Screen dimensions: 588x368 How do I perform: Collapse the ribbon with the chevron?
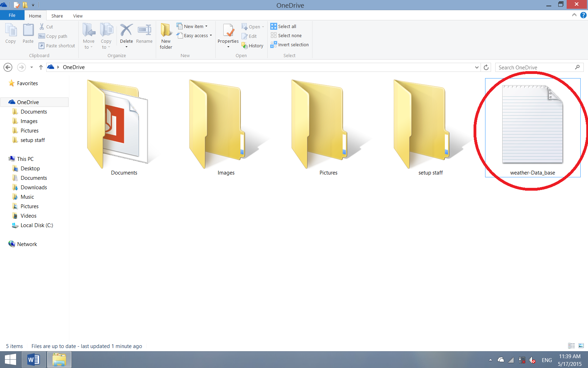(574, 15)
